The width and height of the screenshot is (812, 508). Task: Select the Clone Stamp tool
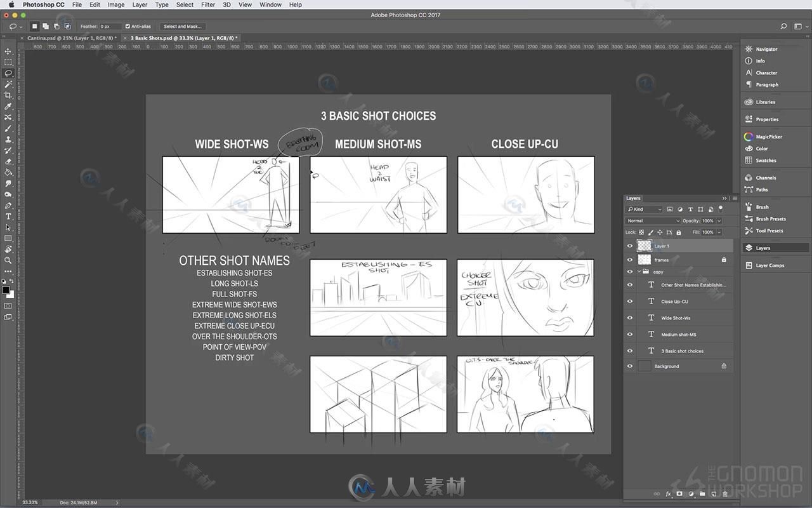[8, 139]
